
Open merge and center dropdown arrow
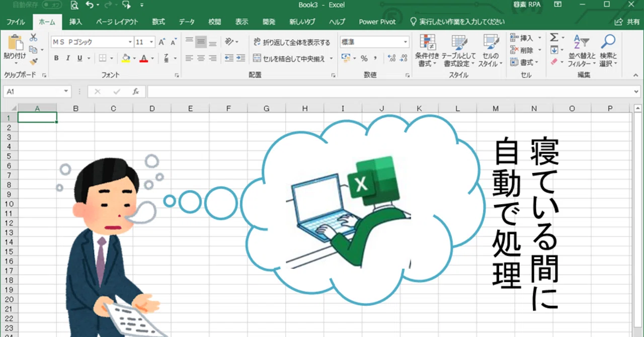coord(332,58)
